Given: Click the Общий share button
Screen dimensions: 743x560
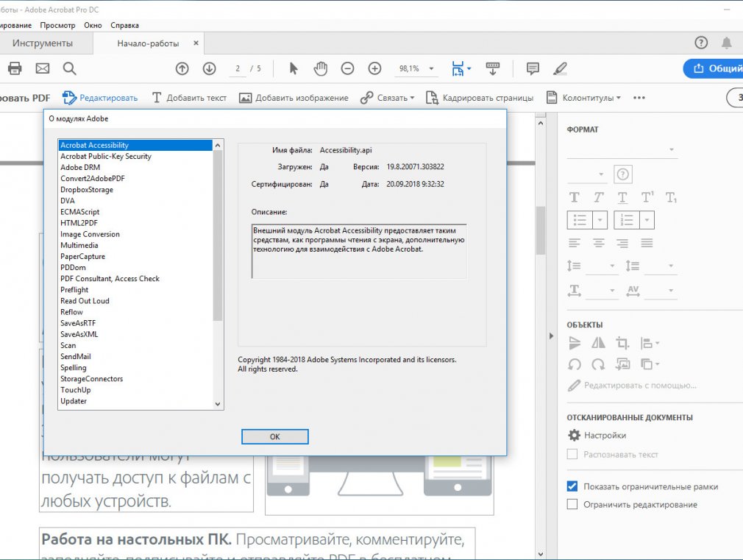Looking at the screenshot, I should (713, 68).
